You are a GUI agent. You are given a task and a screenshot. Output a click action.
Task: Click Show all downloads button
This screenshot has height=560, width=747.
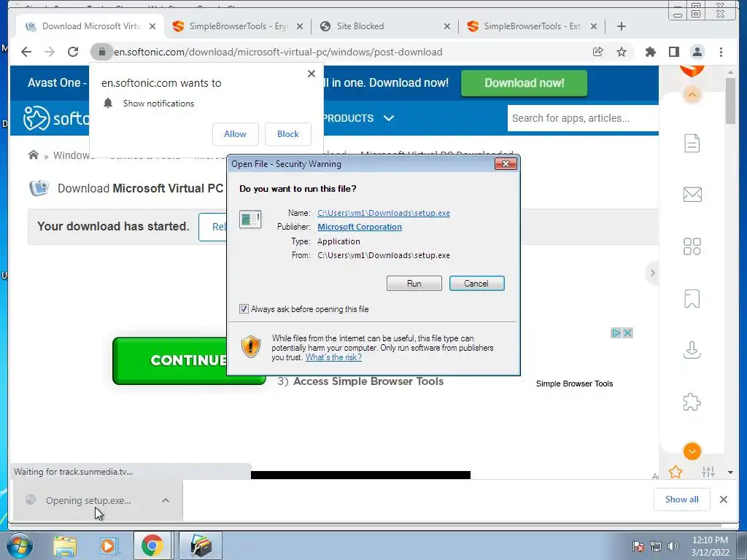tap(682, 499)
